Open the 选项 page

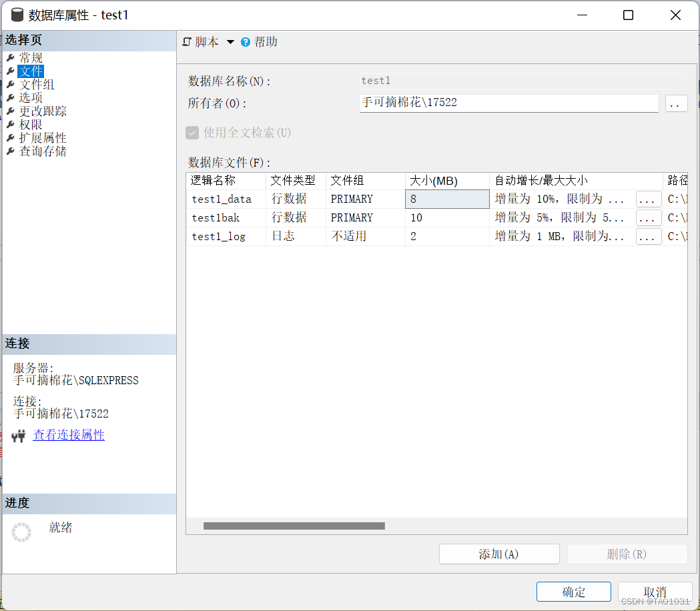click(30, 97)
